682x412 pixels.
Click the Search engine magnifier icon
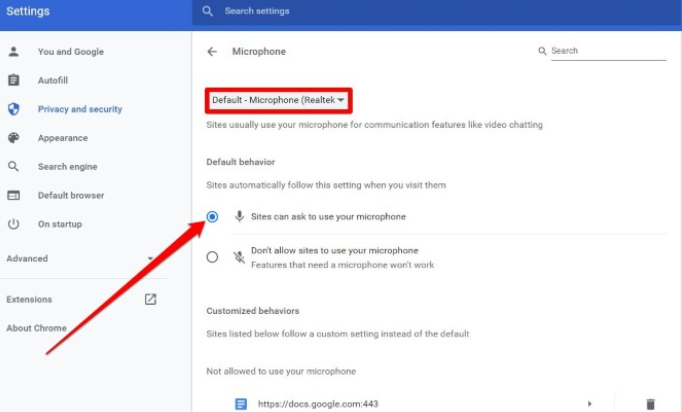tap(13, 166)
